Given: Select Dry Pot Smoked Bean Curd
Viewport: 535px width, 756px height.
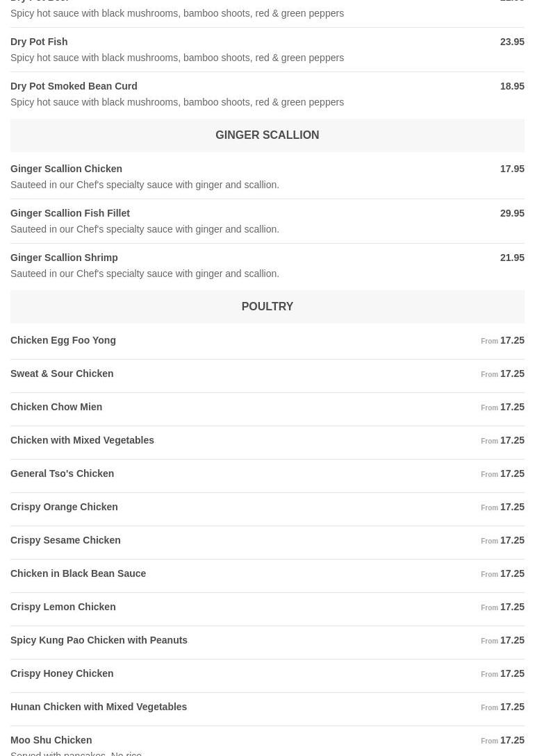Looking at the screenshot, I should [x=74, y=86].
